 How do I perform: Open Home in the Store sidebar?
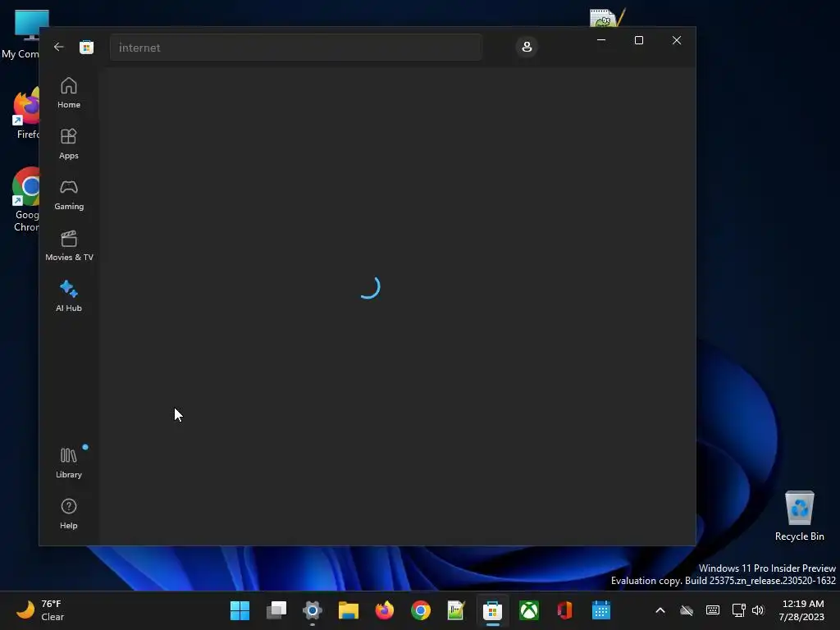coord(69,94)
